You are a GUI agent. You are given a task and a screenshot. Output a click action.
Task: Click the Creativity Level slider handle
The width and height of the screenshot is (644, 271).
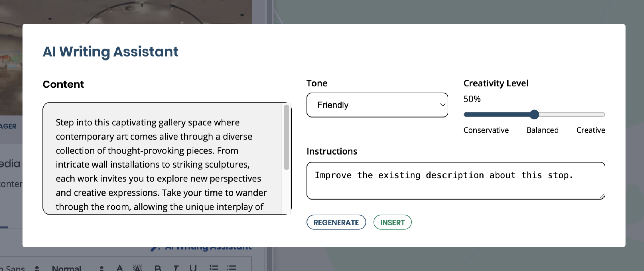click(534, 115)
